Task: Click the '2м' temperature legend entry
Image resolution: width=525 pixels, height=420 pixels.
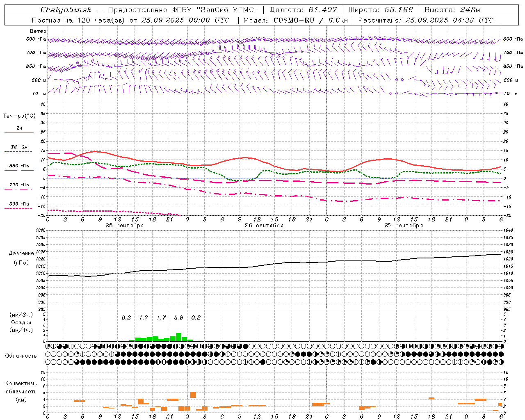Action: point(19,128)
